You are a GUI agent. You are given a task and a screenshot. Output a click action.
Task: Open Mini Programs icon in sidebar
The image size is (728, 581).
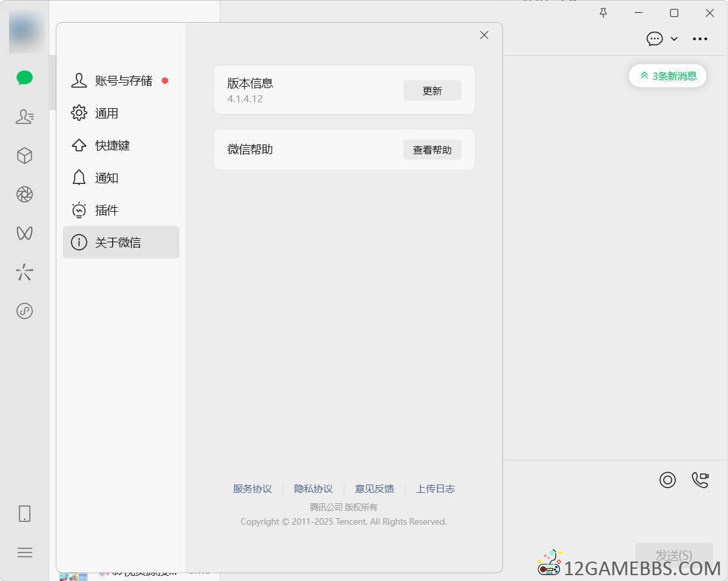pos(25,311)
